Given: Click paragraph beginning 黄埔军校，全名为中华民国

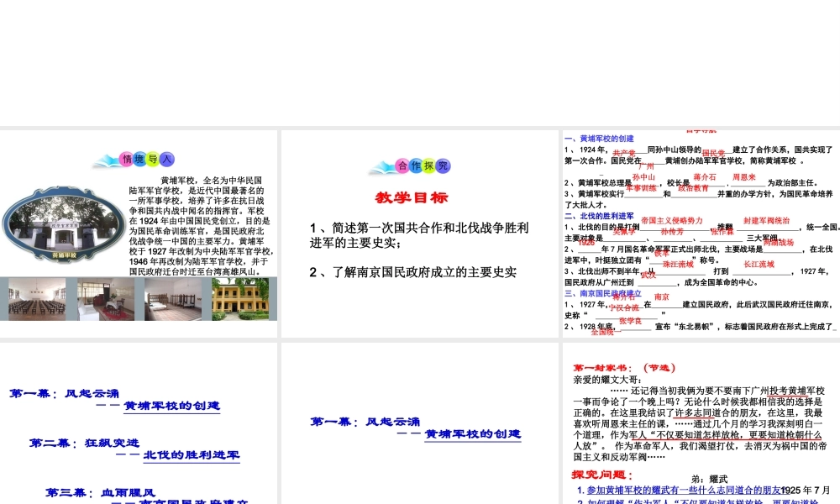Looking at the screenshot, I should 202,226.
